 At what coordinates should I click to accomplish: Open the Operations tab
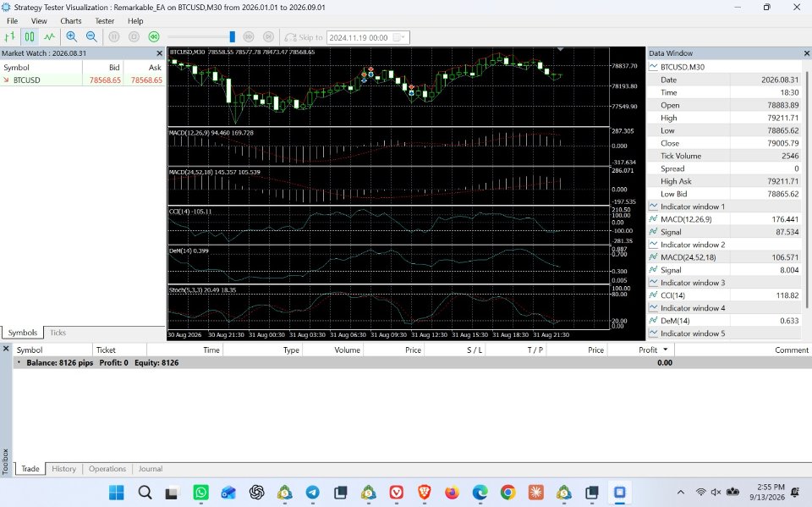[107, 469]
